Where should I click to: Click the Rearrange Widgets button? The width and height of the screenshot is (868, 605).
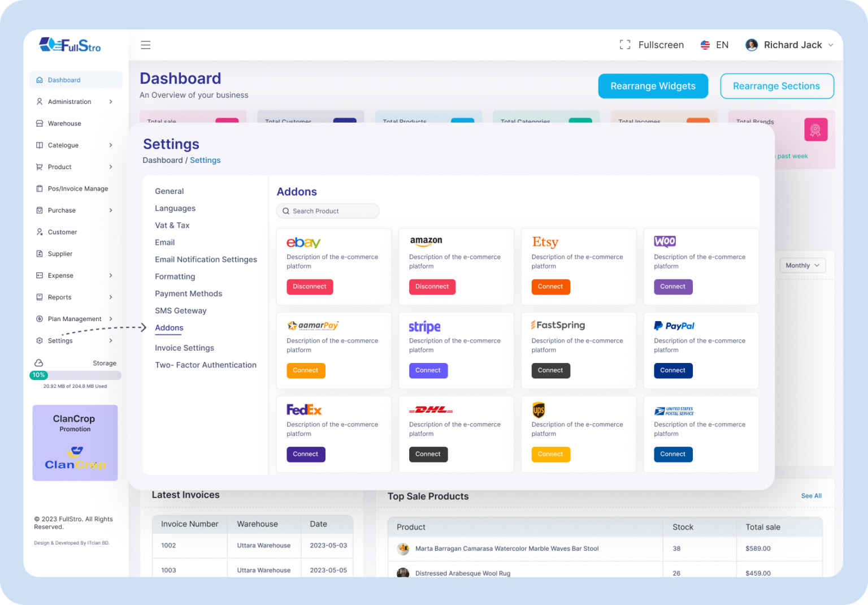pyautogui.click(x=653, y=86)
